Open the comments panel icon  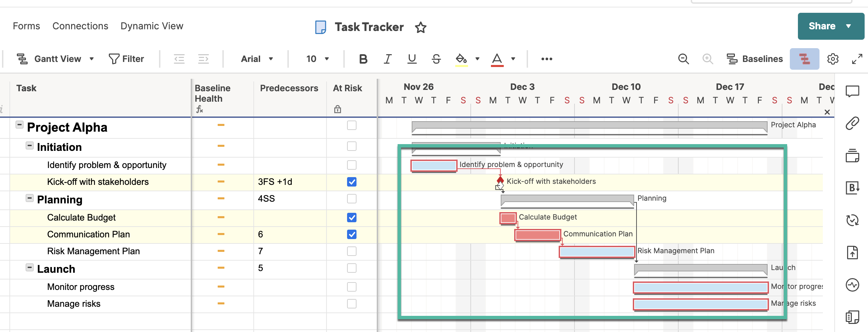pos(852,91)
